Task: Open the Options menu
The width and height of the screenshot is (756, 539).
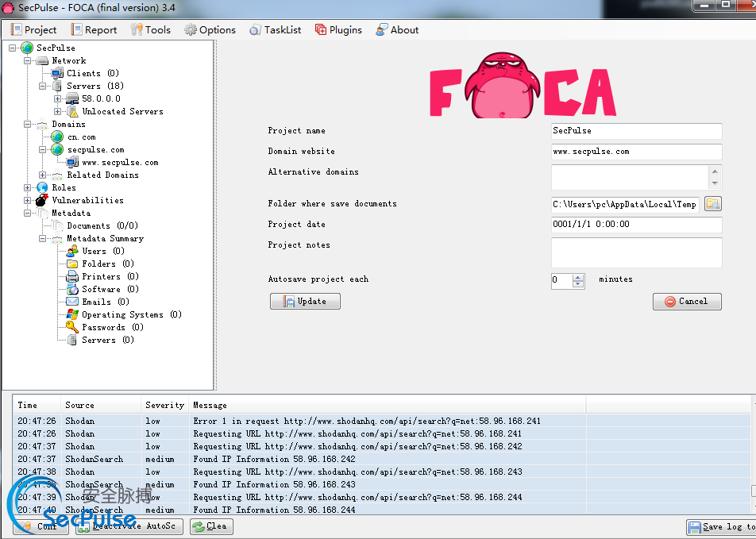Action: coord(210,30)
